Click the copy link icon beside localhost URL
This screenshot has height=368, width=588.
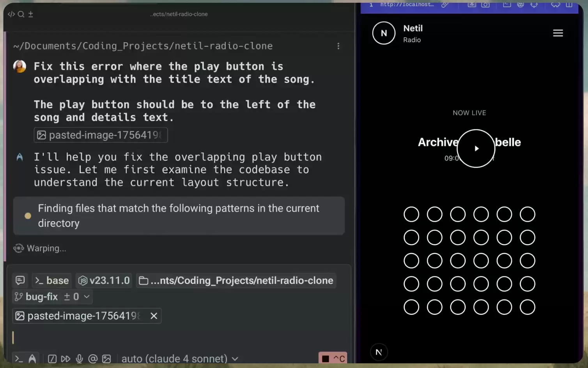[x=445, y=5]
